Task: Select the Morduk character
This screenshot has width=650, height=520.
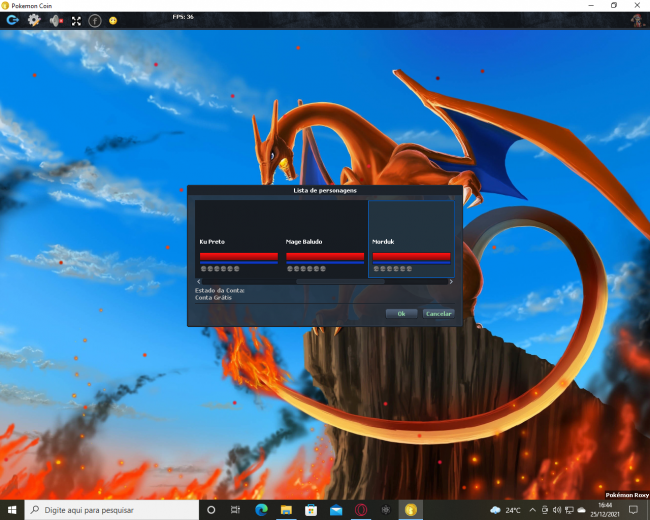Action: point(411,238)
